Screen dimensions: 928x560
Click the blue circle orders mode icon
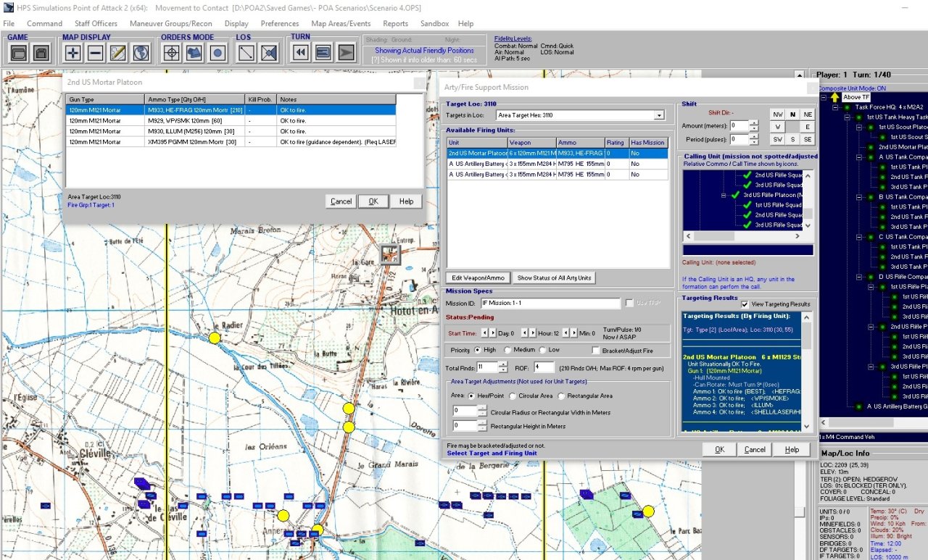click(217, 52)
